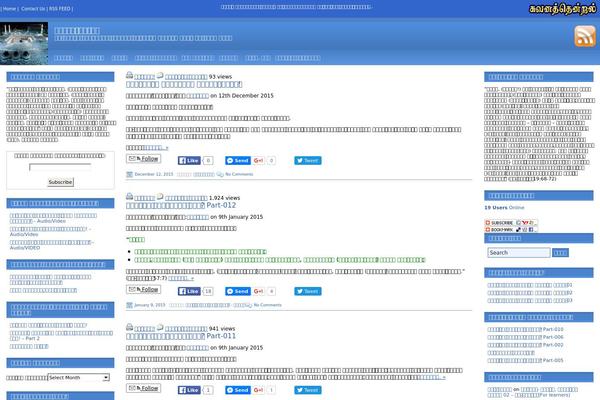The image size is (600, 400).
Task: Click Tweet on the Part-012 post
Action: (x=308, y=291)
